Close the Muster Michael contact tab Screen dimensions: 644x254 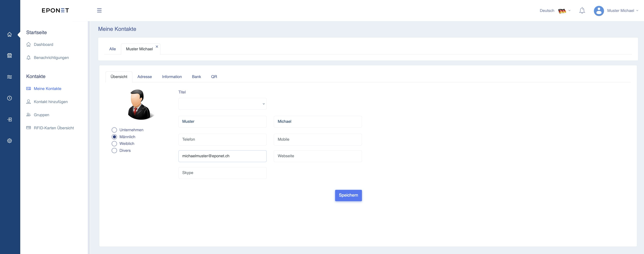pos(157,47)
